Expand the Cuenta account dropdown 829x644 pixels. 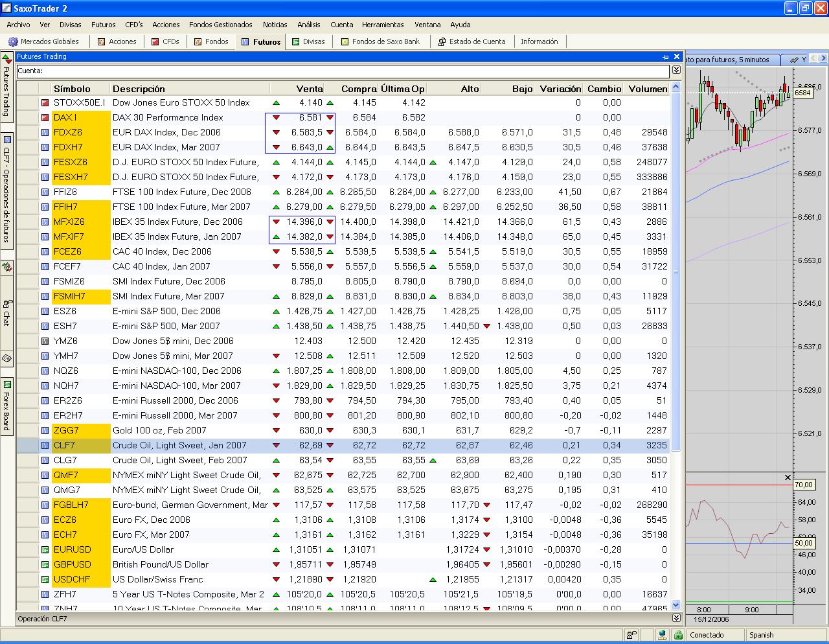tap(676, 70)
